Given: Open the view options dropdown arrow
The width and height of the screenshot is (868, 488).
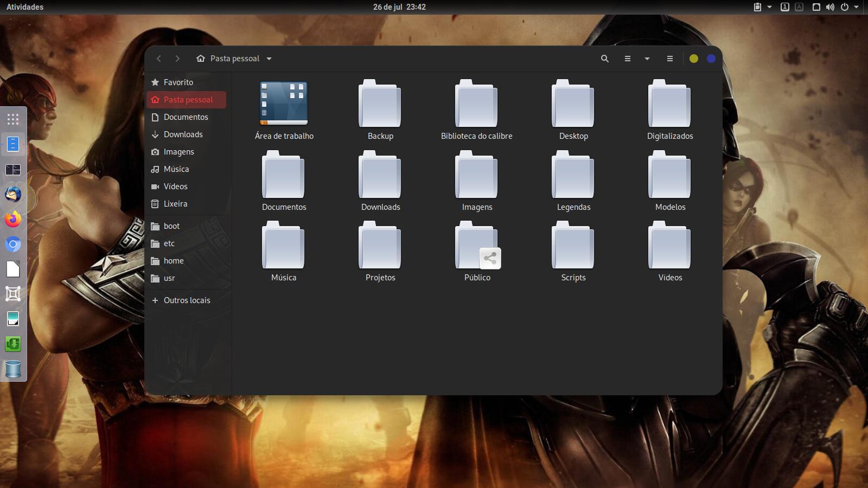Looking at the screenshot, I should [x=647, y=59].
